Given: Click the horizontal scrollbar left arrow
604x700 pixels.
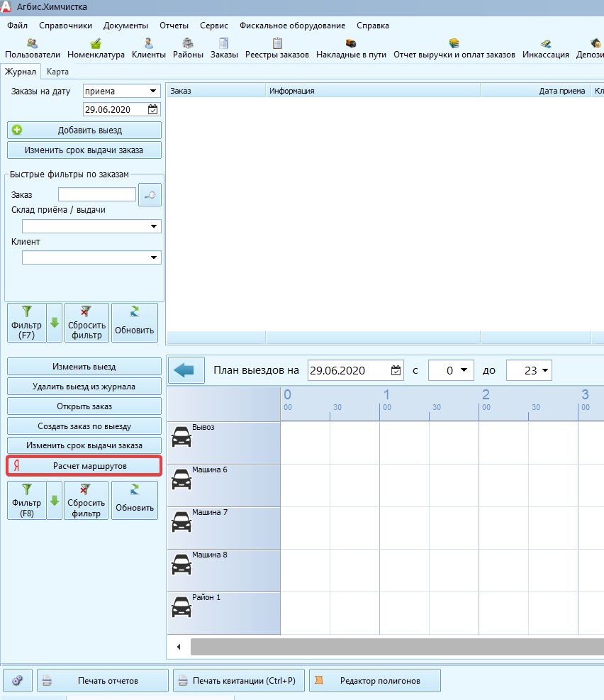Looking at the screenshot, I should tap(179, 646).
